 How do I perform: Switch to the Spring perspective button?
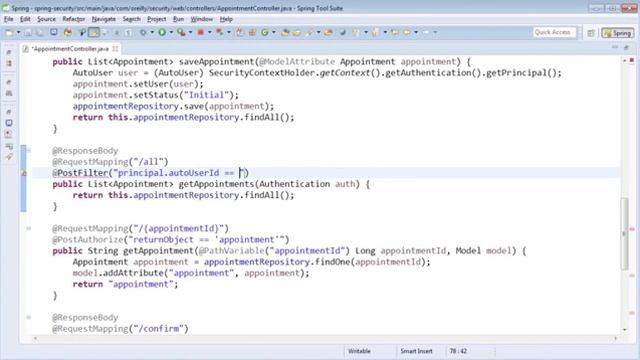618,33
